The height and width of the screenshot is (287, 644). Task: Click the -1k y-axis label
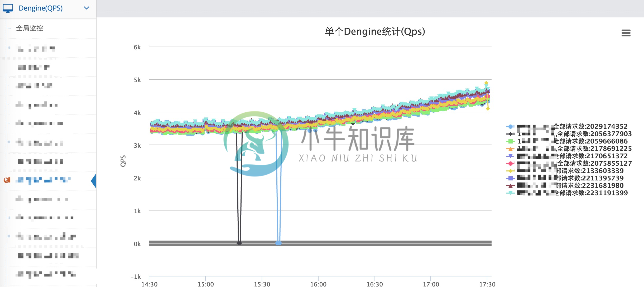[x=136, y=277]
